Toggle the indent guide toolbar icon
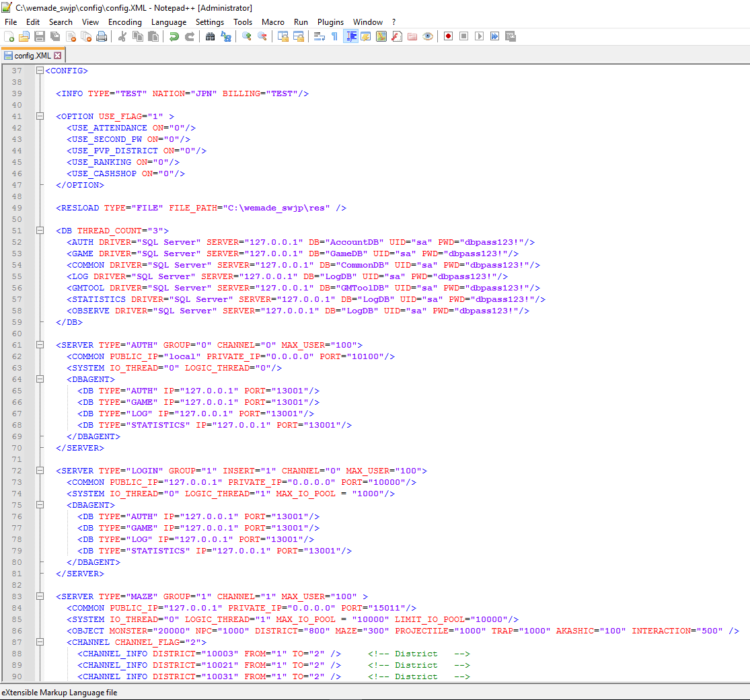The image size is (750, 700). tap(350, 36)
